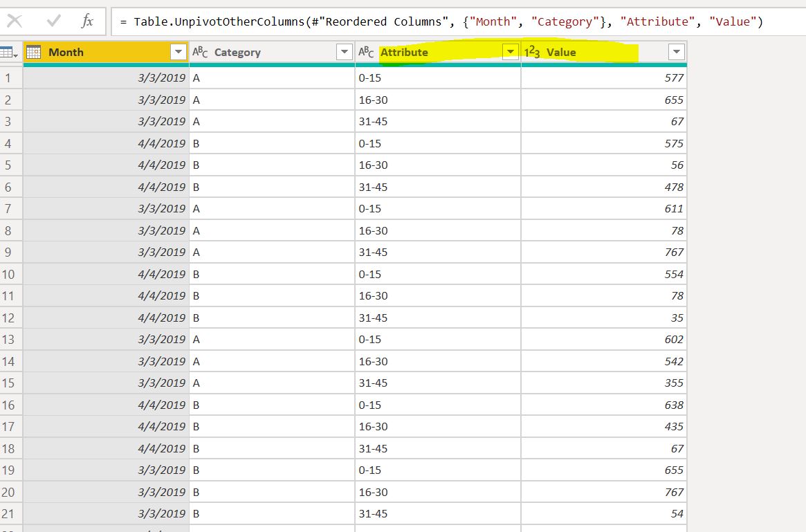Click the Month date cell in row 4

click(106, 143)
